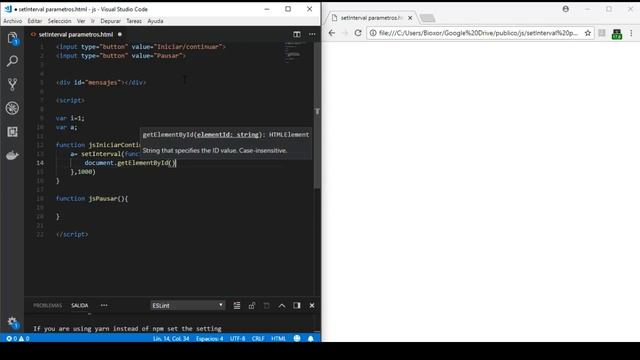The height and width of the screenshot is (360, 640).
Task: Open the Tareas menu
Action: point(134,21)
